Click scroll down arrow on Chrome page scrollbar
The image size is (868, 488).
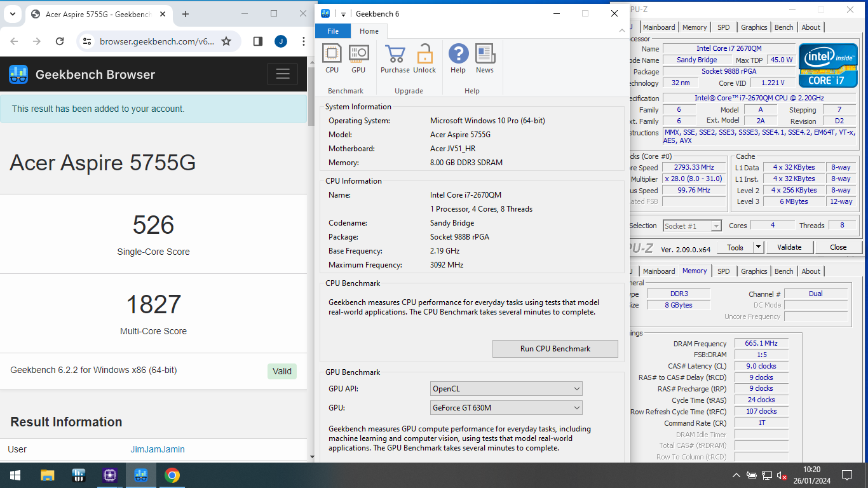[311, 456]
